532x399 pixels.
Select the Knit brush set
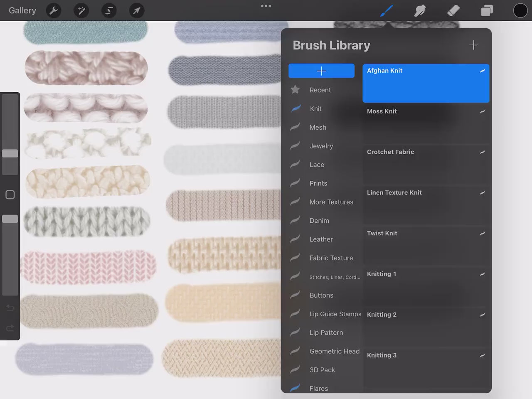click(315, 108)
